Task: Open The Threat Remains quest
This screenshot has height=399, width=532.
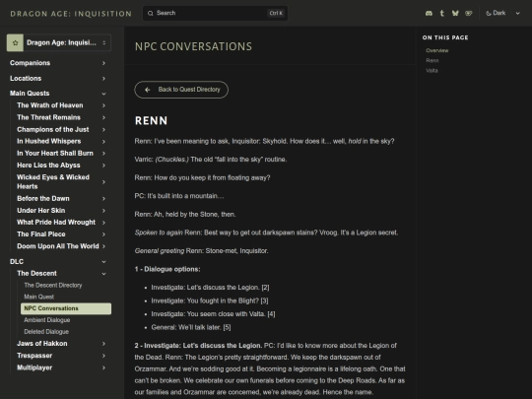Action: 49,117
